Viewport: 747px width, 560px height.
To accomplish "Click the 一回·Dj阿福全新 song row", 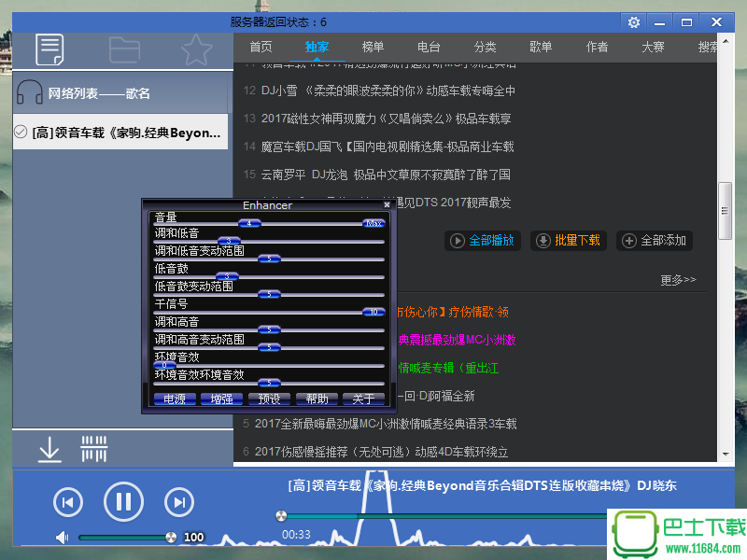I will point(436,396).
